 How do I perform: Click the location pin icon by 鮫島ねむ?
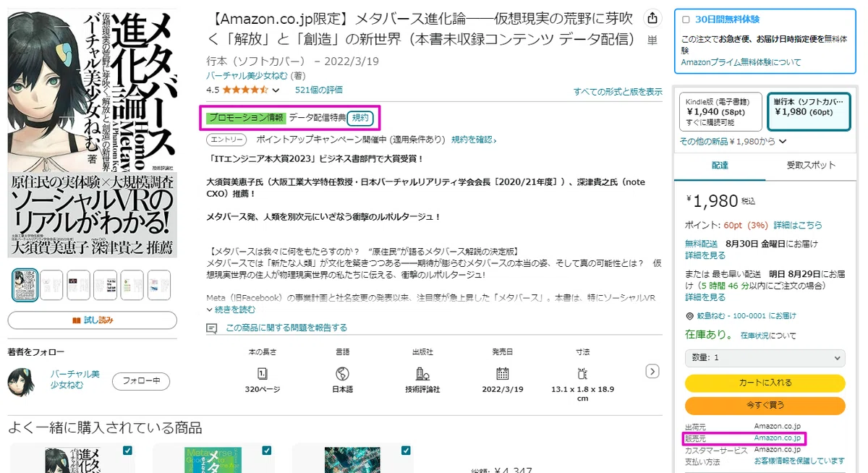689,316
